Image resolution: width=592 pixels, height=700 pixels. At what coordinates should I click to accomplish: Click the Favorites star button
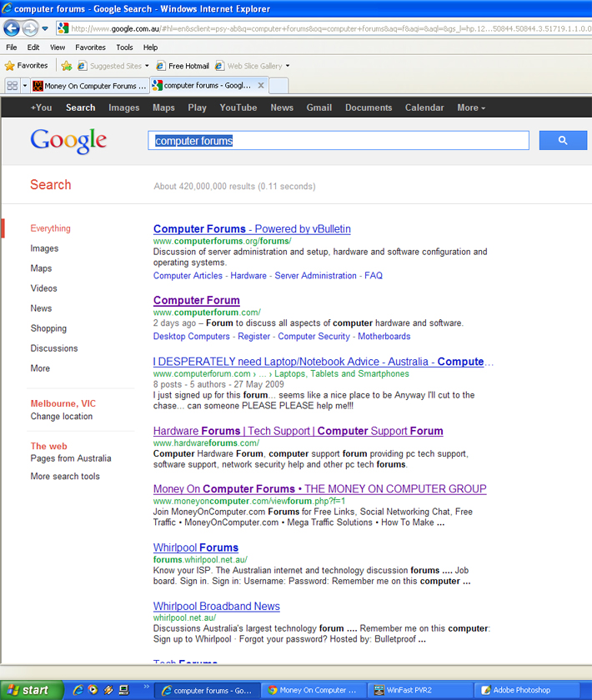(27, 66)
